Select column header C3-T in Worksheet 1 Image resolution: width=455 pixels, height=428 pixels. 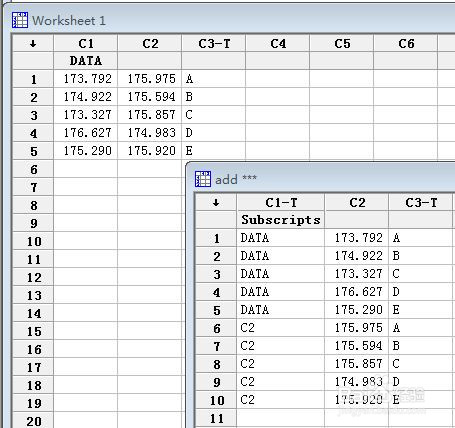click(214, 43)
